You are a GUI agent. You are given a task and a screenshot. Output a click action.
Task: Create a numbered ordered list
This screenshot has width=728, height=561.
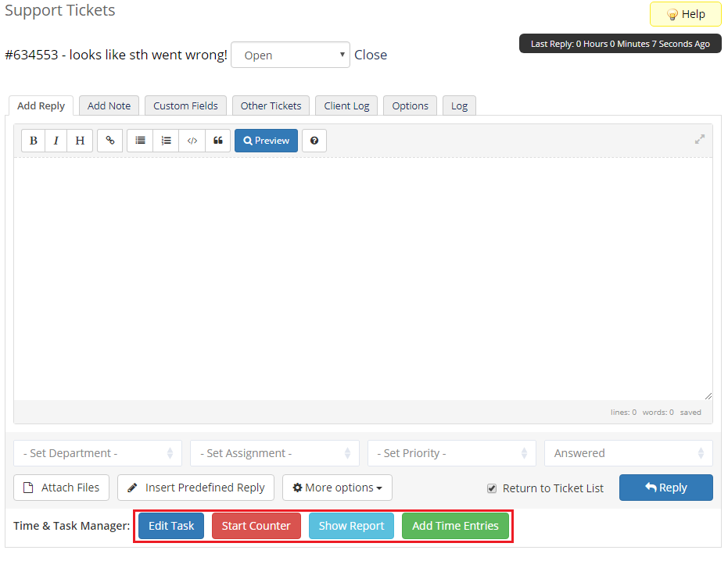(167, 141)
